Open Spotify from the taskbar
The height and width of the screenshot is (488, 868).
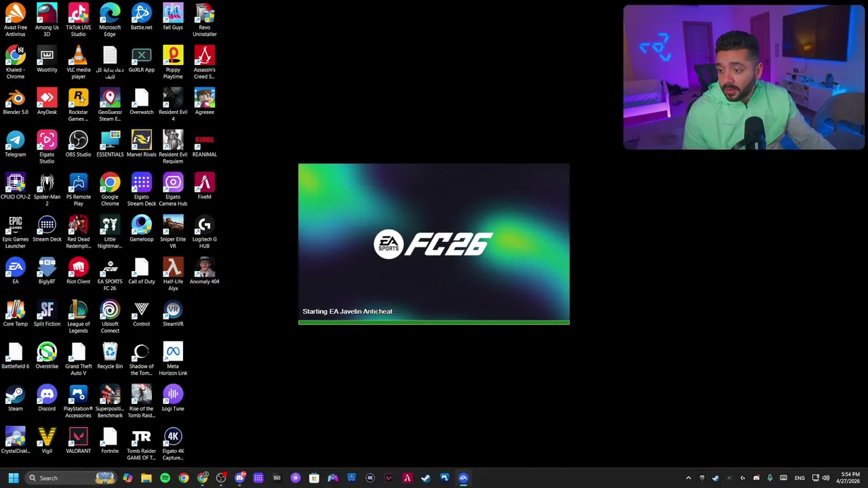tap(165, 478)
